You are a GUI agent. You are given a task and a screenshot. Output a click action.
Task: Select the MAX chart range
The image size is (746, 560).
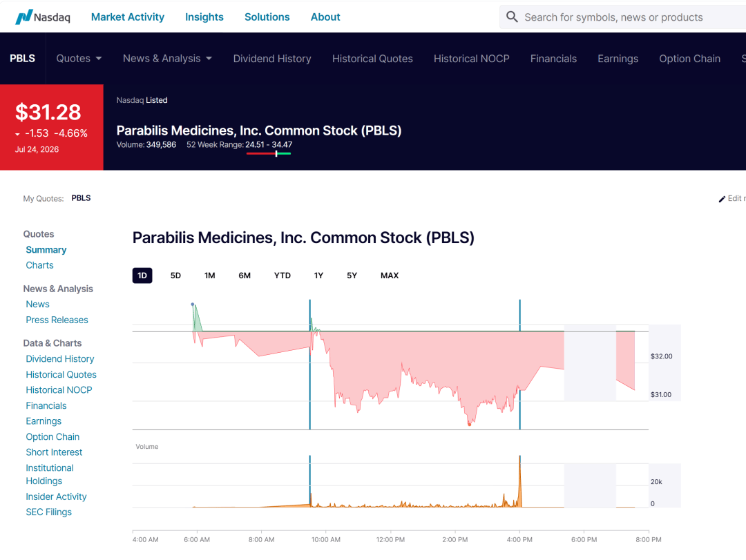(x=390, y=276)
